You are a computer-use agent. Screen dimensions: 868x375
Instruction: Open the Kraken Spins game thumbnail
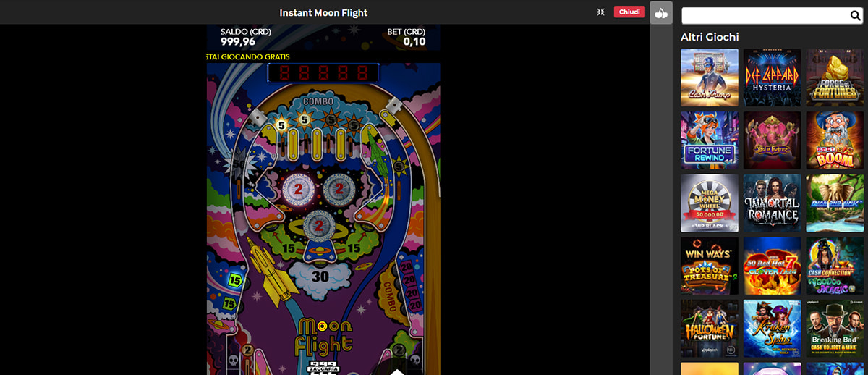coord(773,329)
